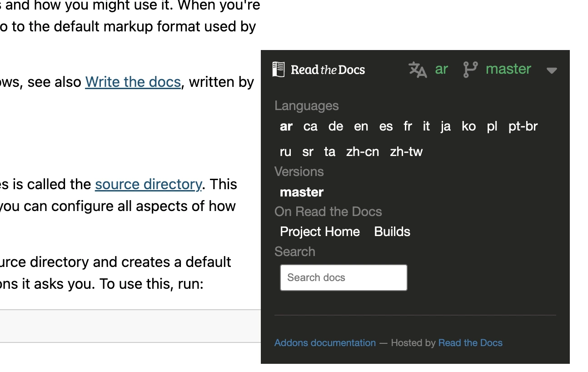The image size is (588, 372).
Task: Click the Read the Docs book logo icon
Action: pyautogui.click(x=279, y=70)
